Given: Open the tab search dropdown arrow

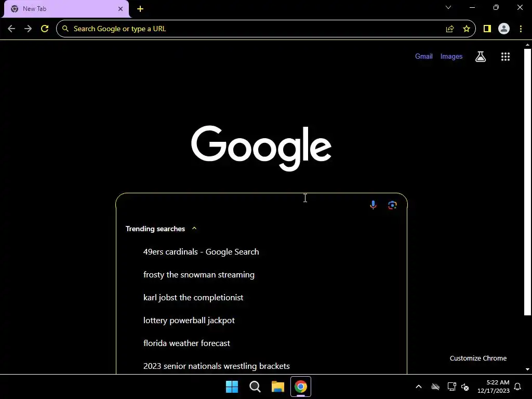Looking at the screenshot, I should [x=448, y=7].
